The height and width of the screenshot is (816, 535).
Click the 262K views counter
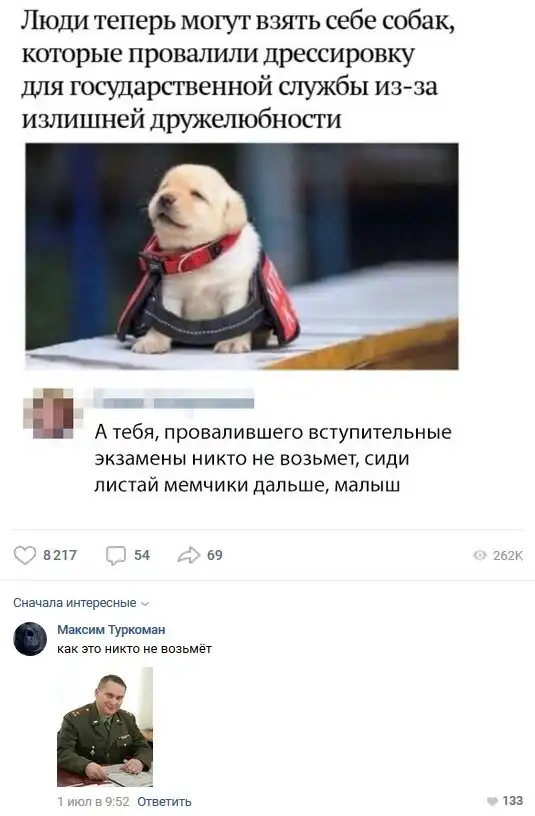[x=507, y=556]
